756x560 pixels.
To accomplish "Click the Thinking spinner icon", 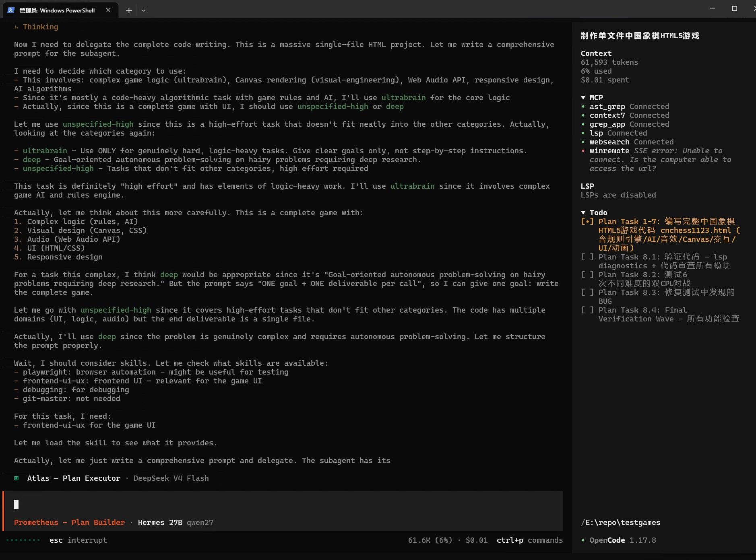I will (16, 27).
